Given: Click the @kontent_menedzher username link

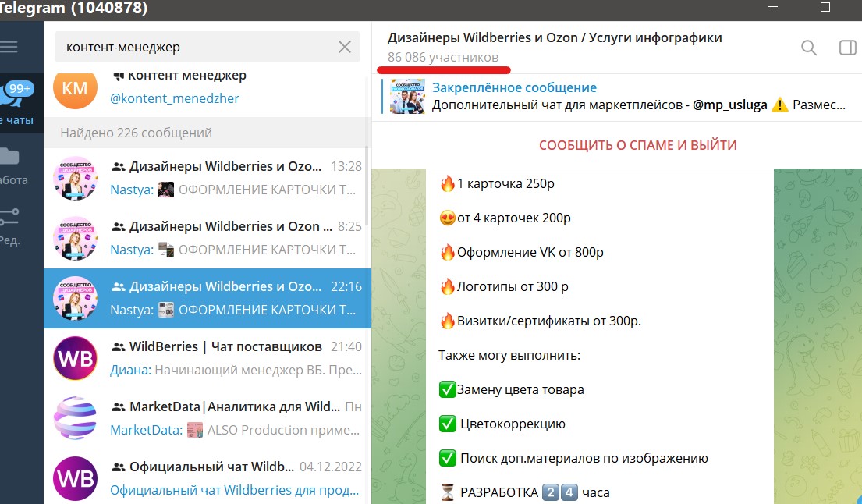Looking at the screenshot, I should [174, 98].
